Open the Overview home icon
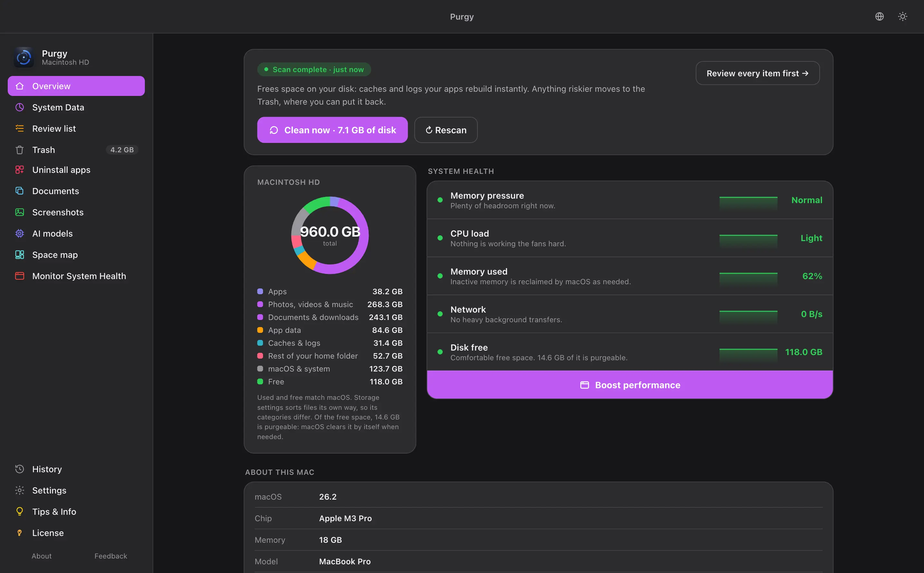Viewport: 924px width, 573px height. click(20, 86)
